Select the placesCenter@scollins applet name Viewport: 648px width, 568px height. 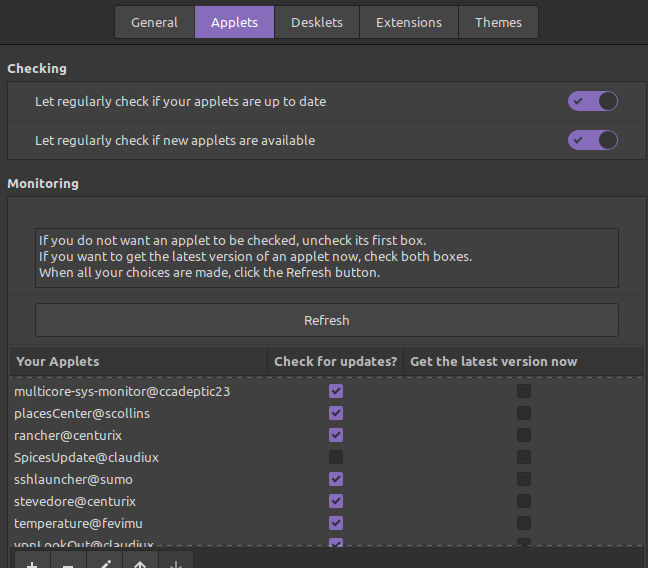coord(82,413)
